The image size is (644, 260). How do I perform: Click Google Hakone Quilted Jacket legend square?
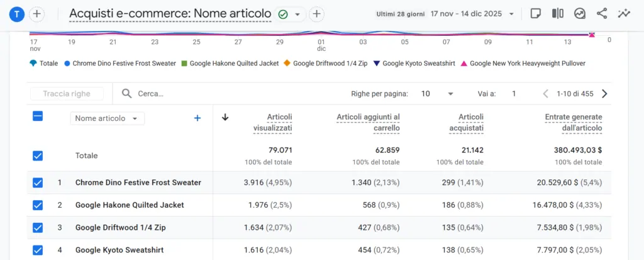coord(184,64)
